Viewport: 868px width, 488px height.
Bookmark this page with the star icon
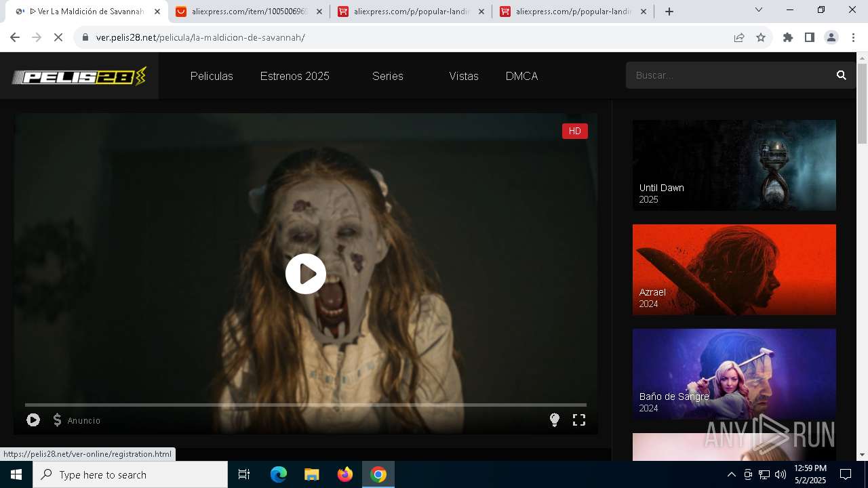click(761, 37)
